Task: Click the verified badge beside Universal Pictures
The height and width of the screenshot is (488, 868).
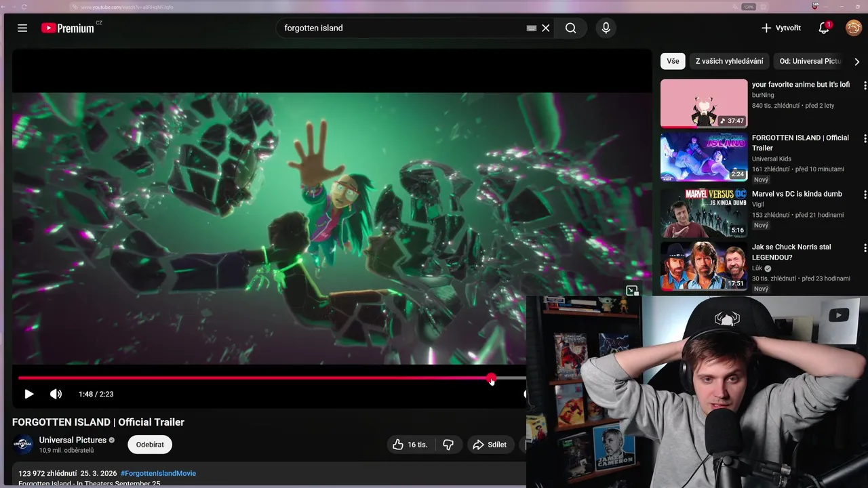Action: pos(112,441)
